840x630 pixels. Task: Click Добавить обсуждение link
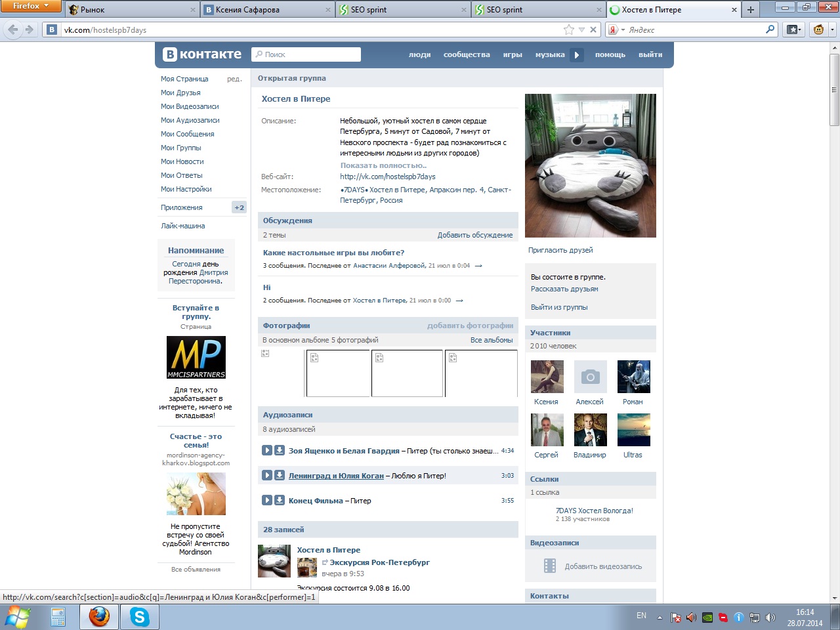475,235
